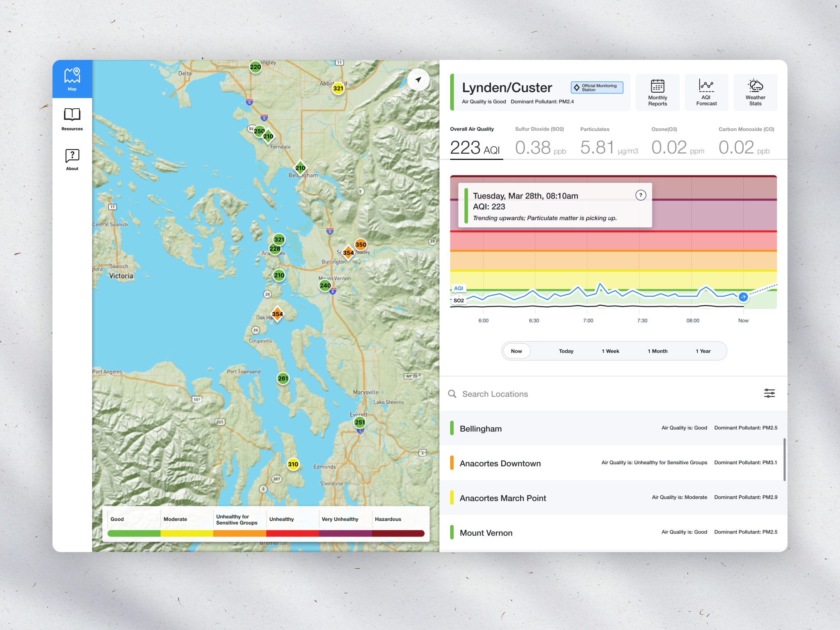This screenshot has height=630, width=840.
Task: Click the orange Sensitive Groups legend bar
Action: 240,533
